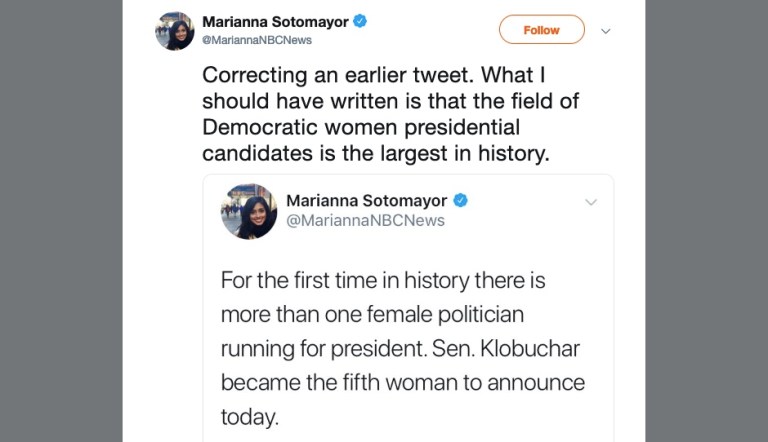The width and height of the screenshot is (768, 442).
Task: Click the gray backdrop left of tweet
Action: [x=60, y=221]
